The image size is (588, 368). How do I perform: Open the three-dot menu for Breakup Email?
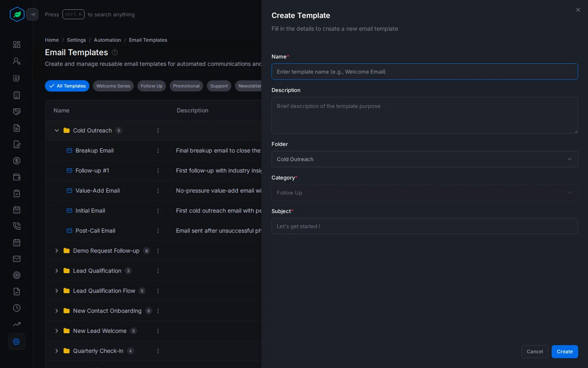(x=158, y=150)
